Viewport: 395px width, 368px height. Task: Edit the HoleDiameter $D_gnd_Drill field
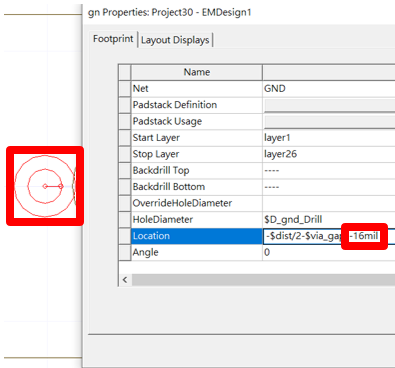329,219
